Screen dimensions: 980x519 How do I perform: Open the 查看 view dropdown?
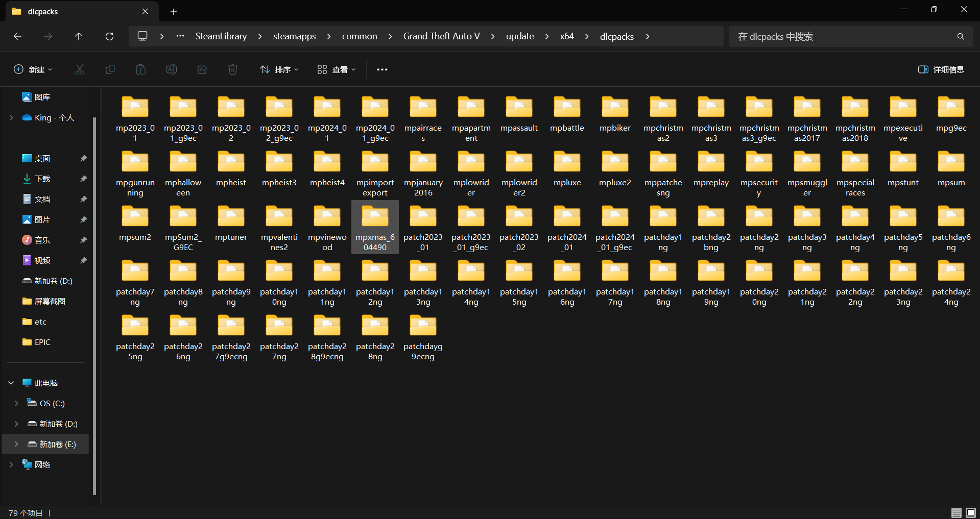click(x=336, y=69)
